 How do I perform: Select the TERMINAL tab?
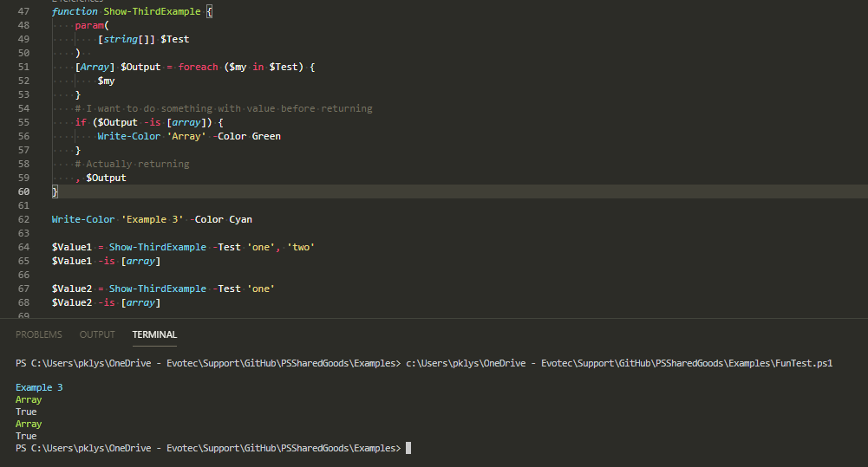click(x=154, y=334)
